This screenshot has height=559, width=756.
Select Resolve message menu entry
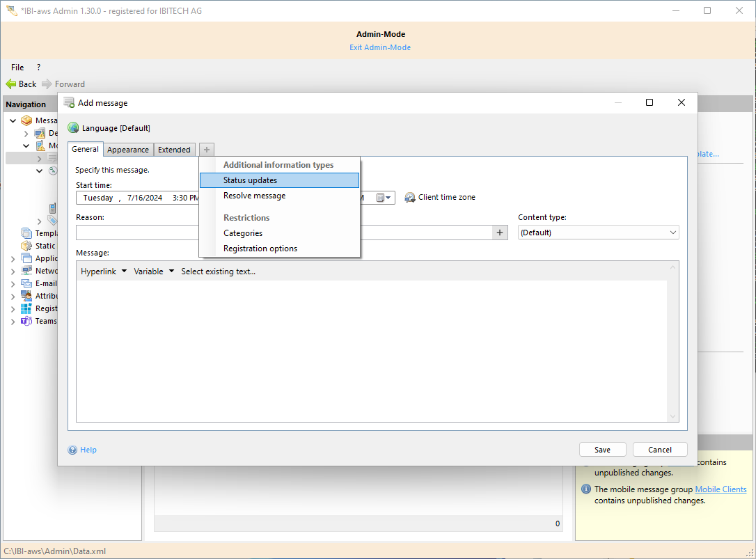[254, 196]
